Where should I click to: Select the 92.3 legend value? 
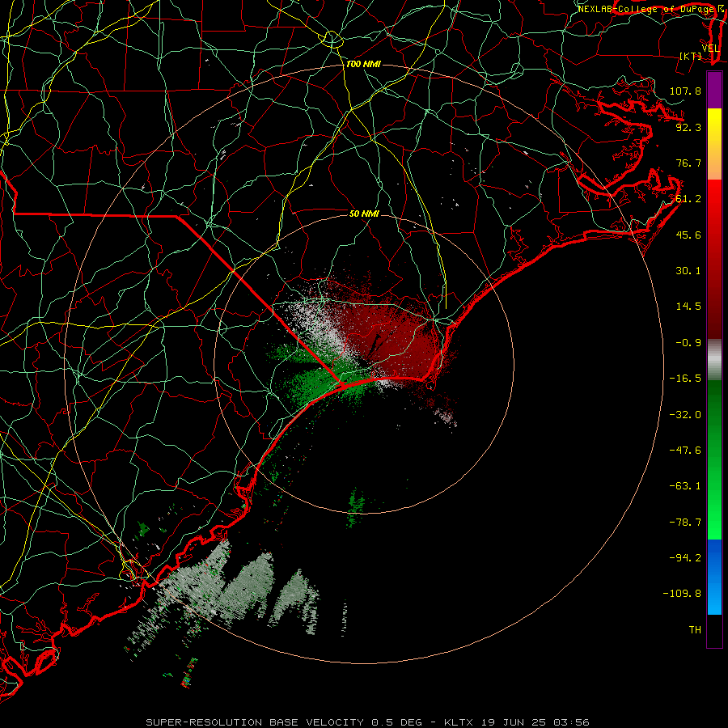pos(688,127)
